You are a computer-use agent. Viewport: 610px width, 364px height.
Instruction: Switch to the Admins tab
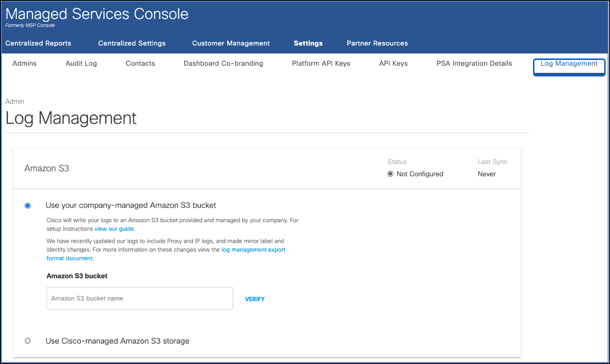[x=25, y=64]
